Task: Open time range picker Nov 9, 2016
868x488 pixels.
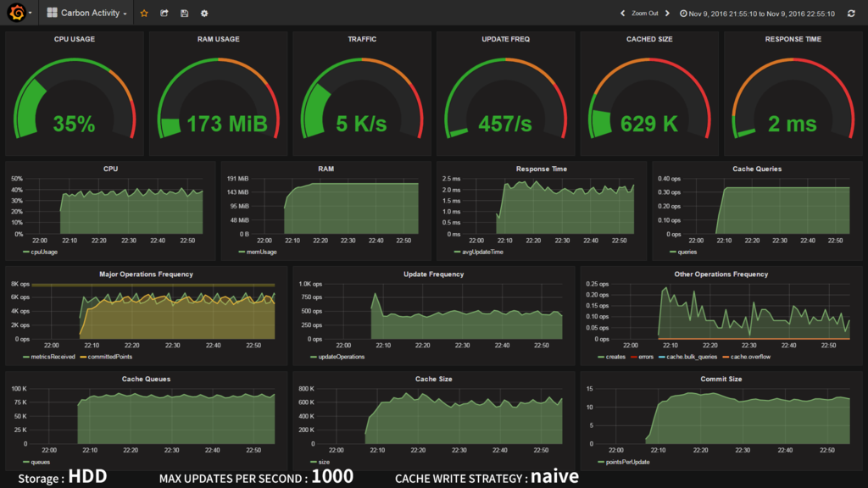Action: coord(757,14)
